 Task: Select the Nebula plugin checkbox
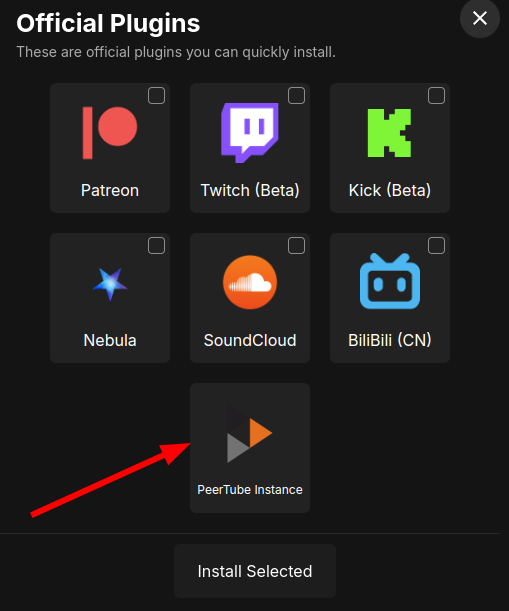click(x=156, y=245)
